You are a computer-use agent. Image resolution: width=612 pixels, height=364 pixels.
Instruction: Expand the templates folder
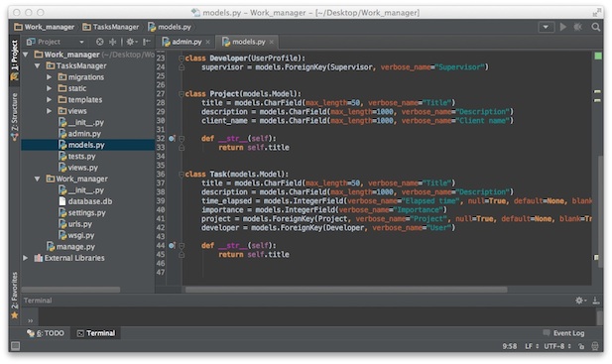(49, 100)
